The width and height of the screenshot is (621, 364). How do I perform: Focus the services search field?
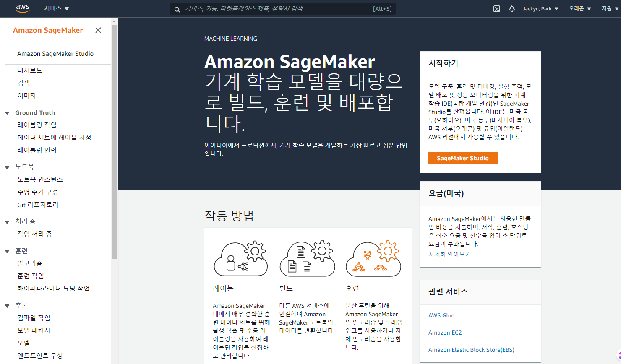(x=283, y=9)
